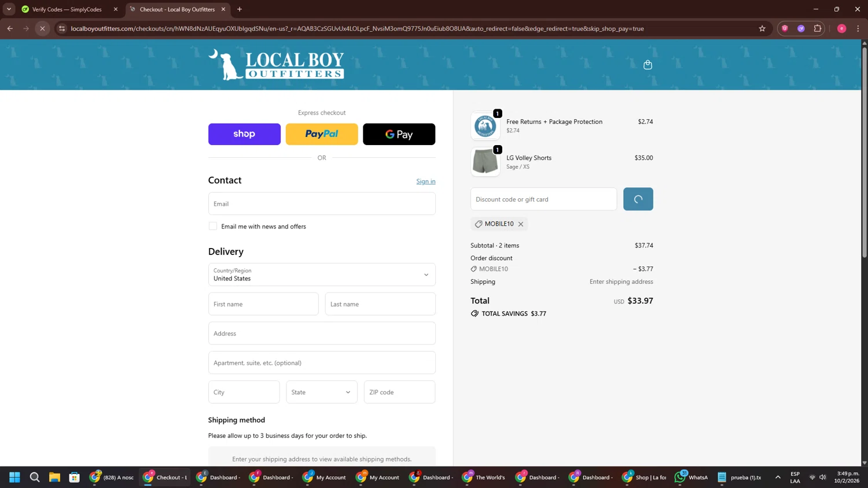Remove the MOBILE10 discount tag

[521, 224]
